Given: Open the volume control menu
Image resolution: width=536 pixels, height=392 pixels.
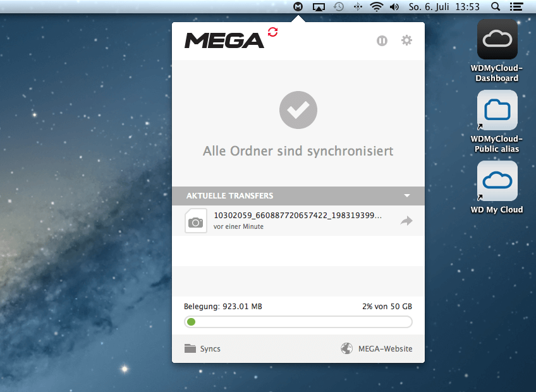Looking at the screenshot, I should tap(394, 6).
